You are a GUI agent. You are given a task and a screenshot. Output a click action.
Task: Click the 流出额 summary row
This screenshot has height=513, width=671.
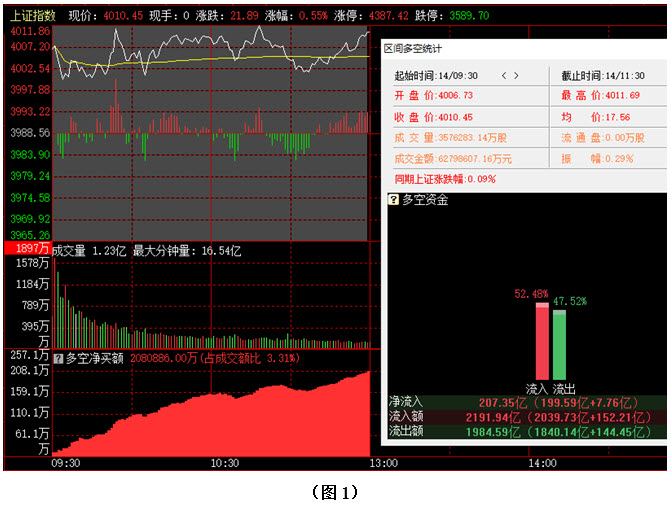[x=526, y=431]
